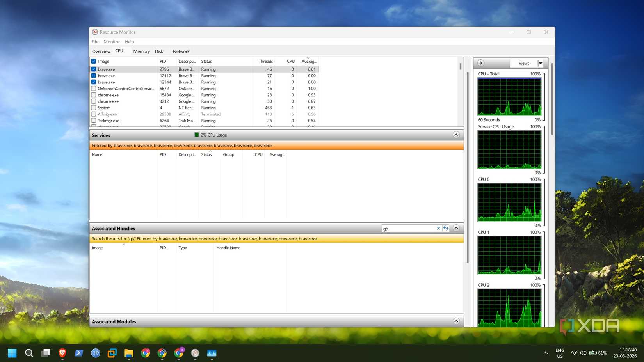Click the Views button
The image size is (644, 362).
tap(524, 63)
